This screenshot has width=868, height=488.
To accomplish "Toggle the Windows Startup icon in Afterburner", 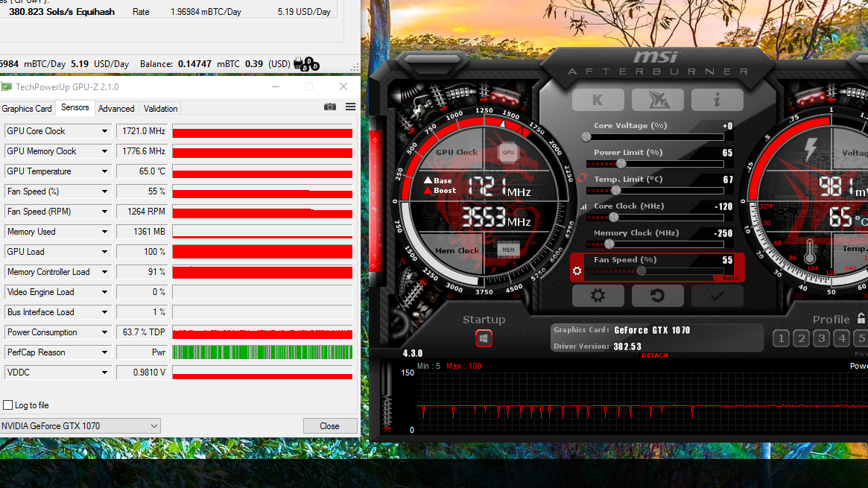I will (484, 338).
